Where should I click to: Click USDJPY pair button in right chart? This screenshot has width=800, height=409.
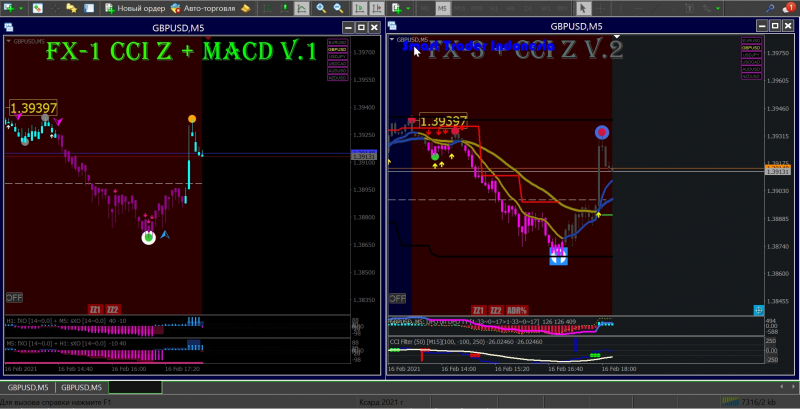pos(751,55)
